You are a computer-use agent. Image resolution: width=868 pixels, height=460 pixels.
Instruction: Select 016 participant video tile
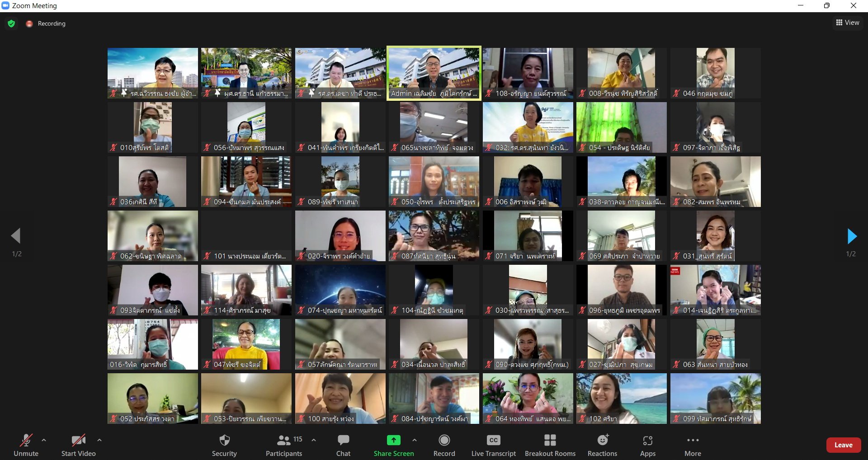click(153, 344)
